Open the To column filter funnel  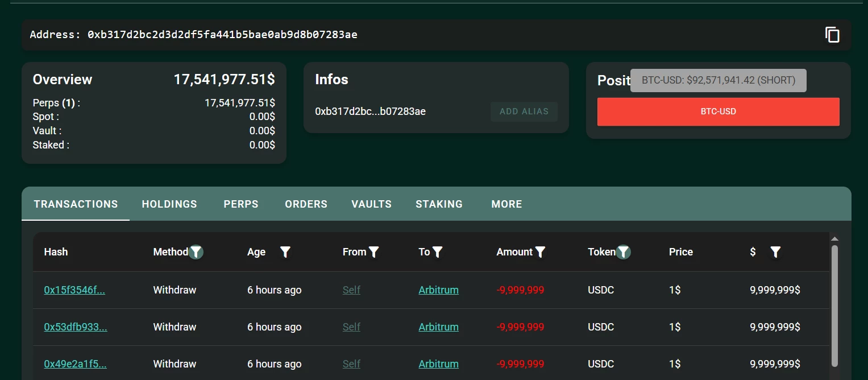coord(437,251)
